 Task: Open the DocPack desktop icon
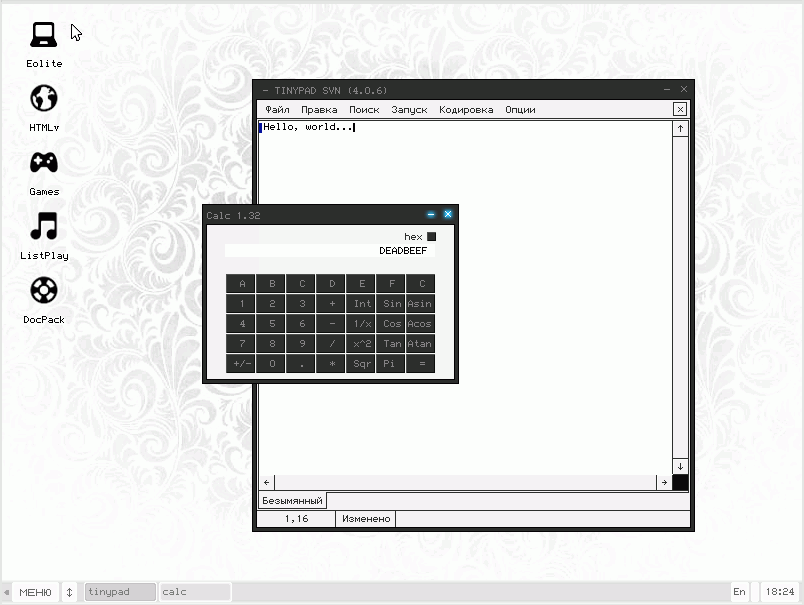[x=43, y=291]
